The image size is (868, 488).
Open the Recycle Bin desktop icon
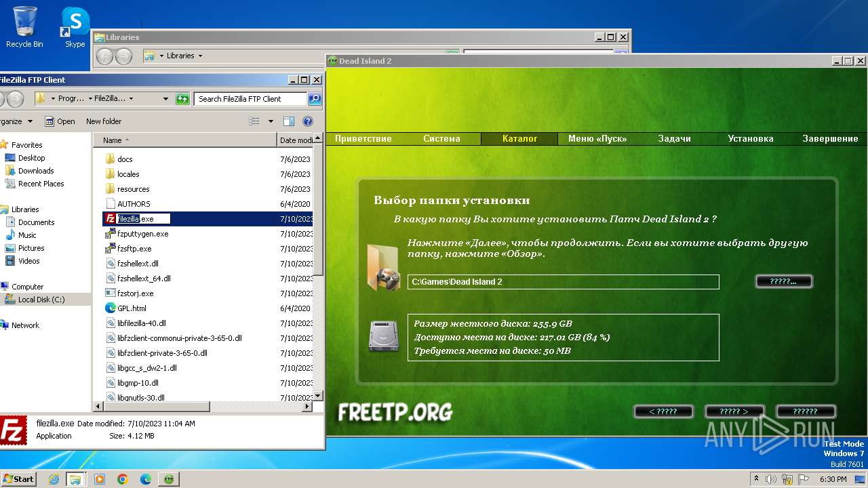pos(24,27)
